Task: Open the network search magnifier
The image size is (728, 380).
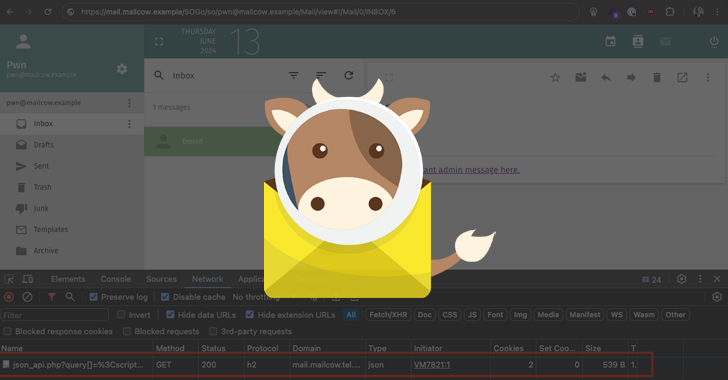Action: (x=70, y=297)
